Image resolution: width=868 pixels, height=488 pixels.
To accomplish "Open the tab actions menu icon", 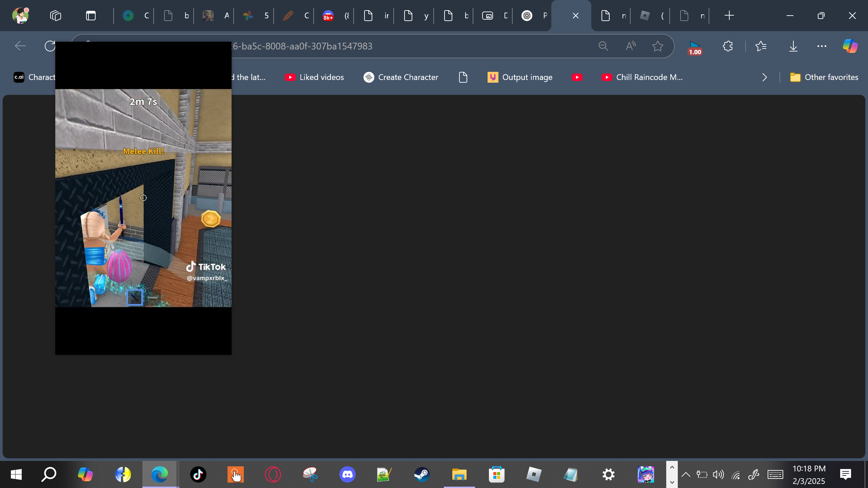I will pyautogui.click(x=91, y=16).
